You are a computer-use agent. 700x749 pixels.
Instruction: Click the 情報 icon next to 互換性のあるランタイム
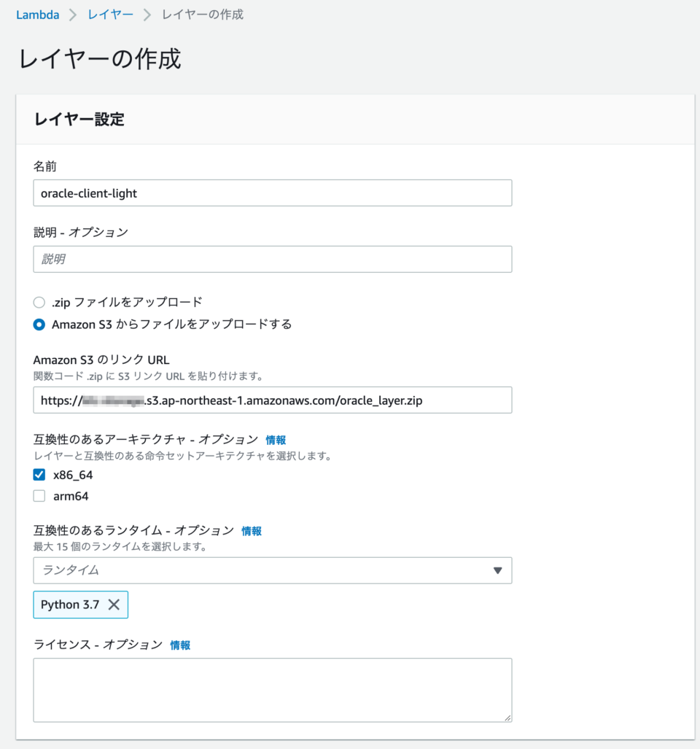pos(252,531)
